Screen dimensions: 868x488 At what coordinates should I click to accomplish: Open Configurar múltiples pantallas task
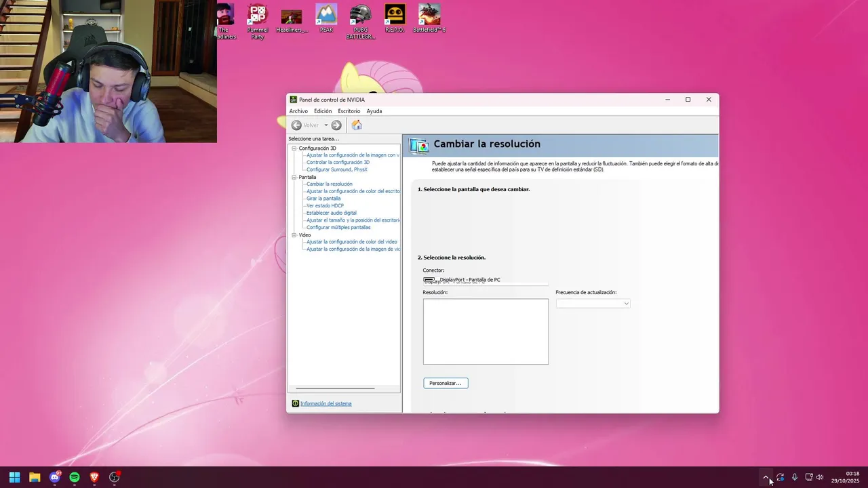click(338, 228)
